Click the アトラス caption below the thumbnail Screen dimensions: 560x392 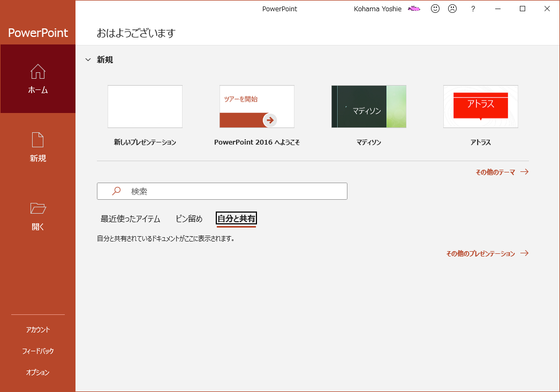click(x=481, y=142)
